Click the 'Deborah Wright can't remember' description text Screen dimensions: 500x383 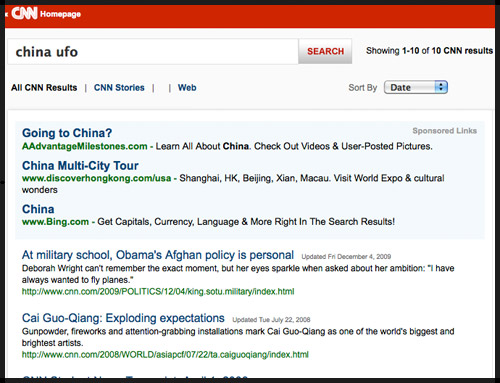tap(238, 274)
